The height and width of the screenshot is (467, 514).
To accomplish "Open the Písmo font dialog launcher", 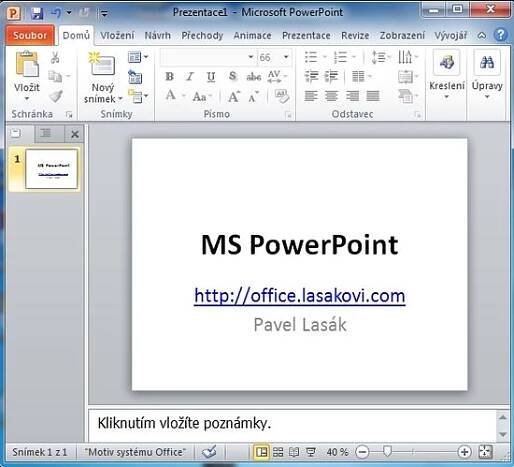I will coord(289,115).
